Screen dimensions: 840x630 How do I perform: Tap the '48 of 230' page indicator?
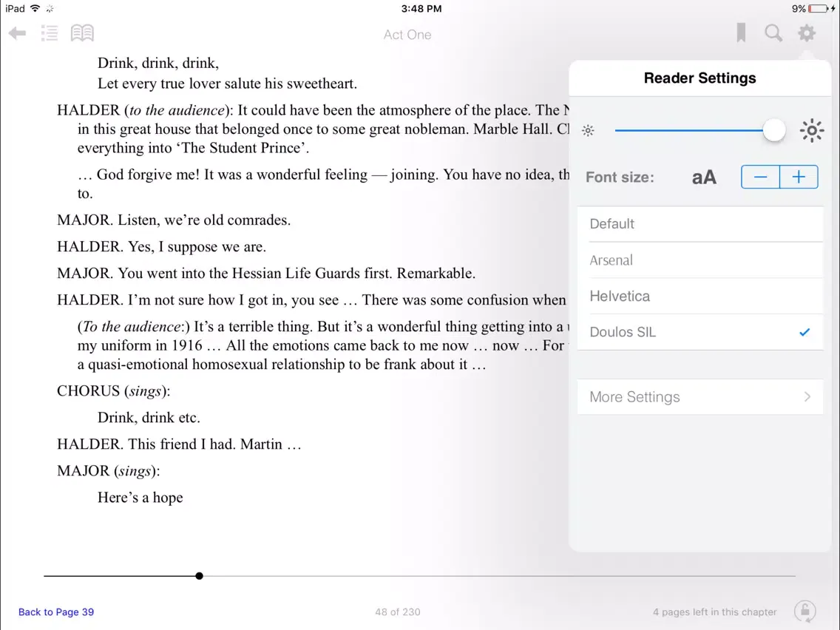(398, 612)
